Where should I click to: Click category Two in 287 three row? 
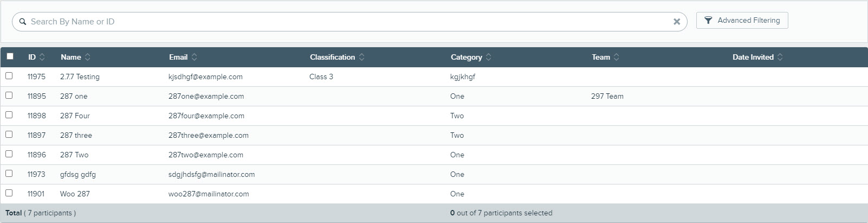457,135
